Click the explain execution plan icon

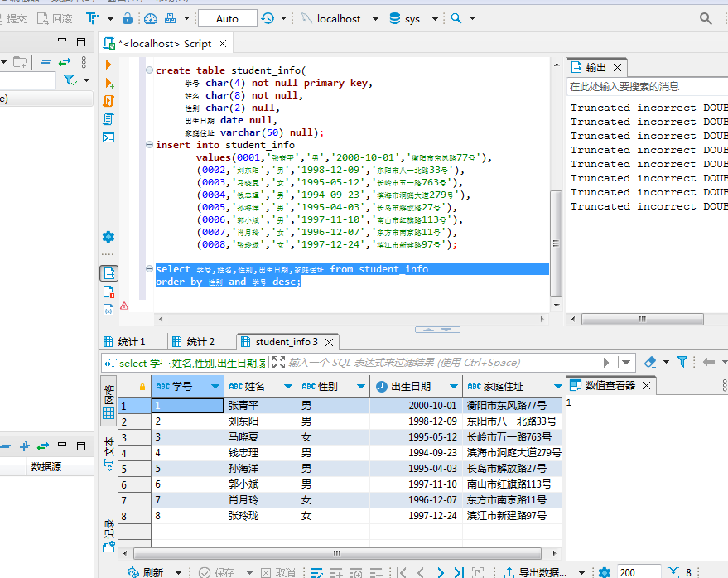(108, 119)
